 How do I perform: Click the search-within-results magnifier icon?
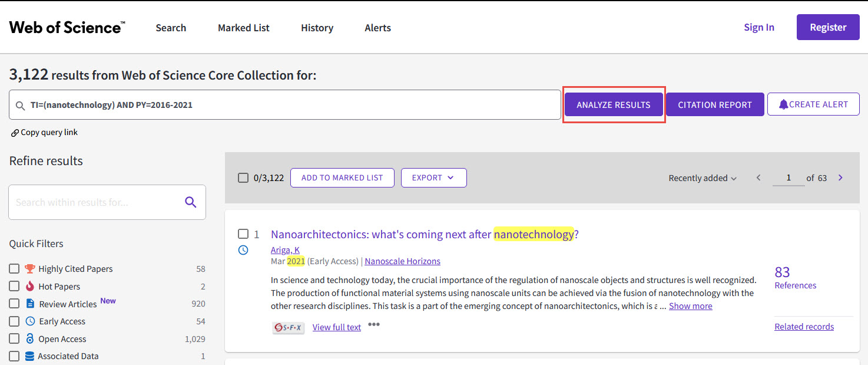click(190, 202)
